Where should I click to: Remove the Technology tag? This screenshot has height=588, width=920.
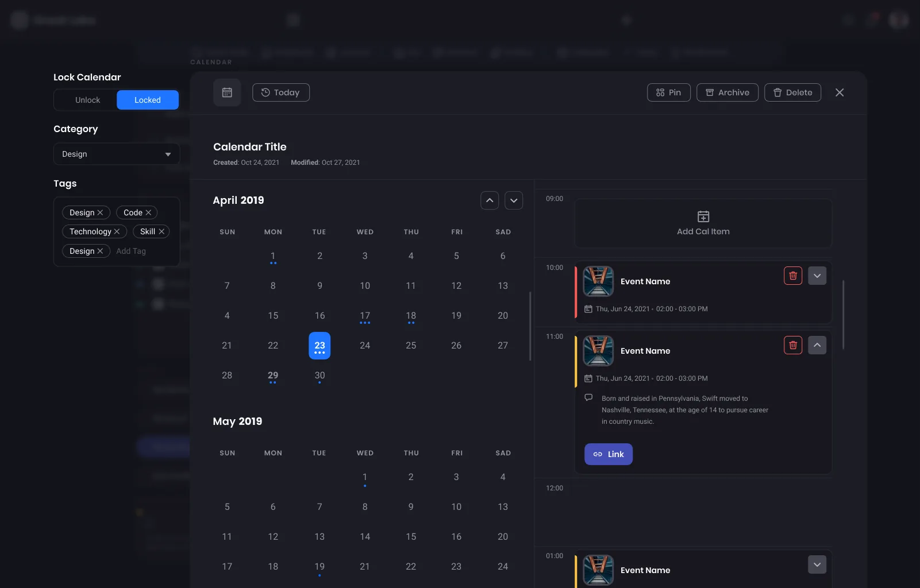117,231
